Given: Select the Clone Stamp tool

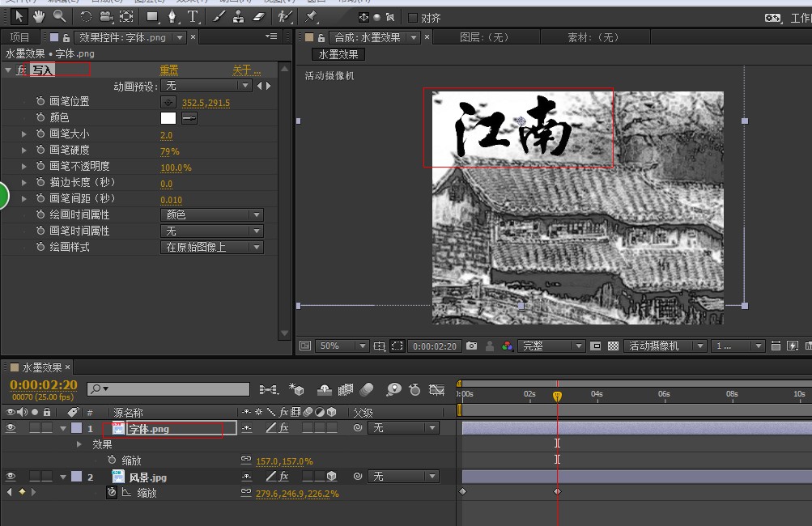Looking at the screenshot, I should pyautogui.click(x=238, y=16).
